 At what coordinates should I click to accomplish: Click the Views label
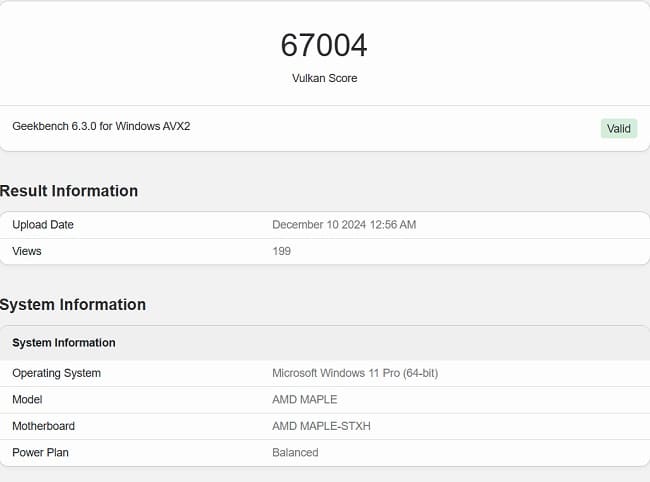(x=27, y=251)
